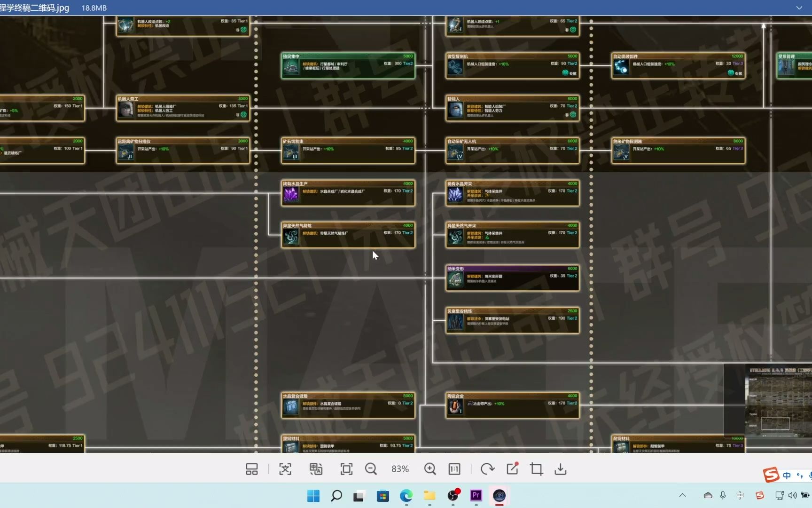Image resolution: width=812 pixels, height=508 pixels.
Task: Click the 微型复制机 technology icon
Action: [455, 68]
